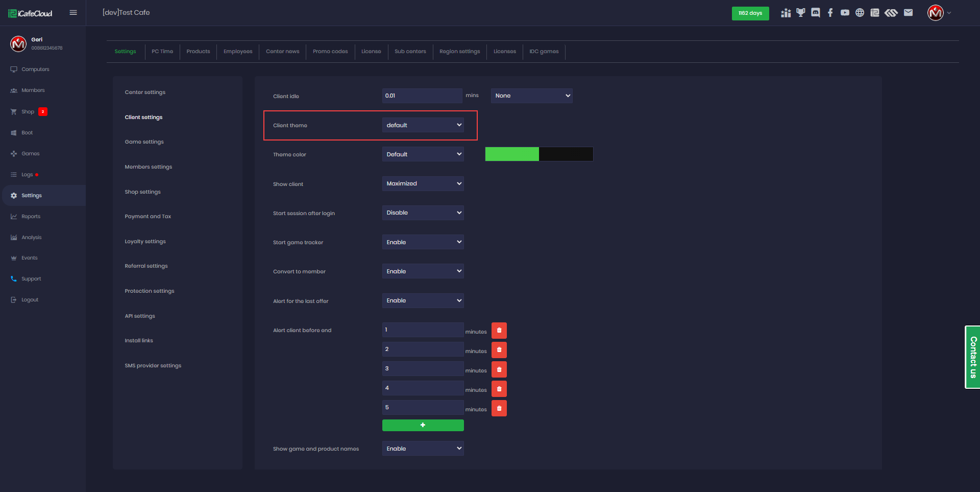Click the Discord icon in the header
This screenshot has width=980, height=492.
[x=816, y=13]
